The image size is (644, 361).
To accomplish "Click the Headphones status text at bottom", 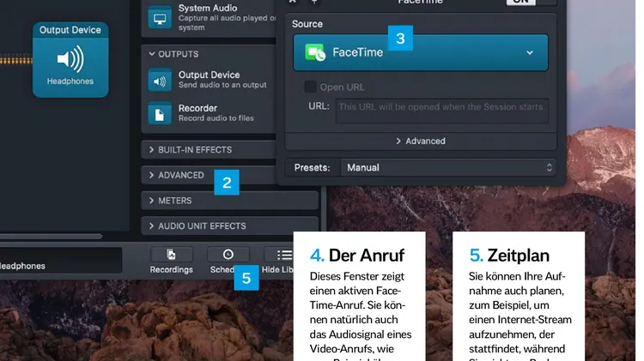I will 22,266.
